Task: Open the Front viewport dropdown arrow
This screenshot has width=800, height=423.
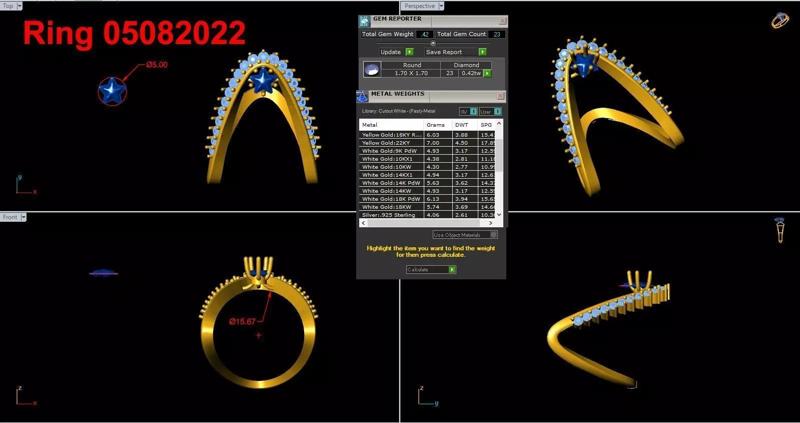Action: (23, 217)
